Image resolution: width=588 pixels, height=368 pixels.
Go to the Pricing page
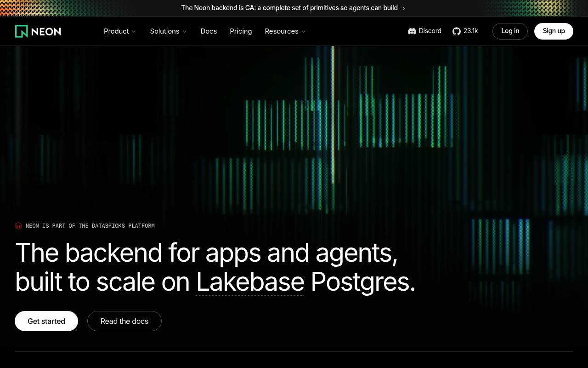[x=241, y=31]
